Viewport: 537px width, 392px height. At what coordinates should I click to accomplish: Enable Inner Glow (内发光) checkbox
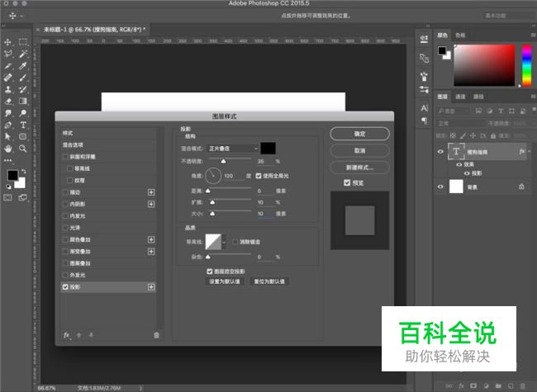[65, 216]
